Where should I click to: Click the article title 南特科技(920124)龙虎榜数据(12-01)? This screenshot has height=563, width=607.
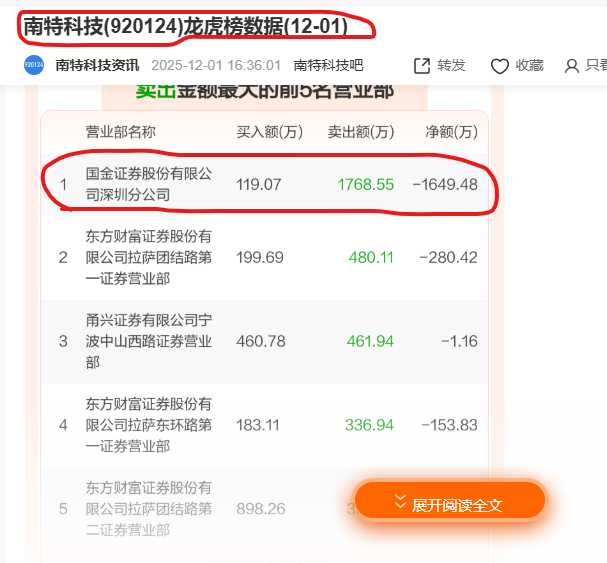tap(186, 26)
